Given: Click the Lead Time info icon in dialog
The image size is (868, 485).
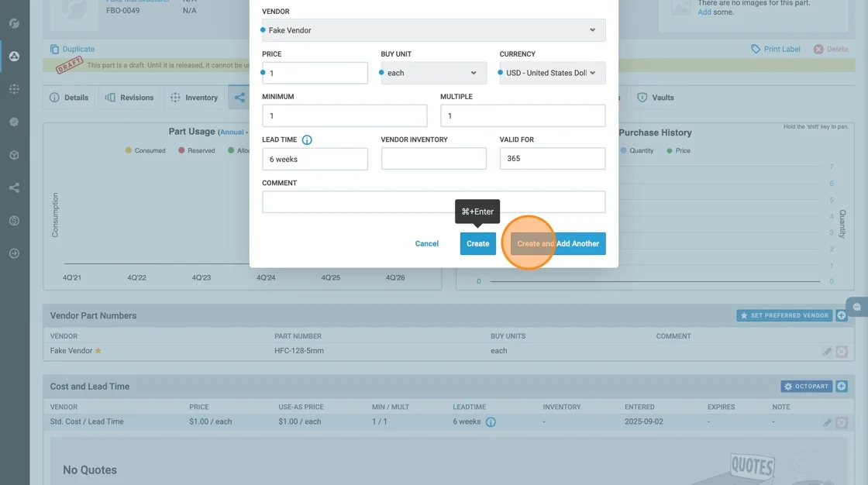Looking at the screenshot, I should click(x=307, y=140).
